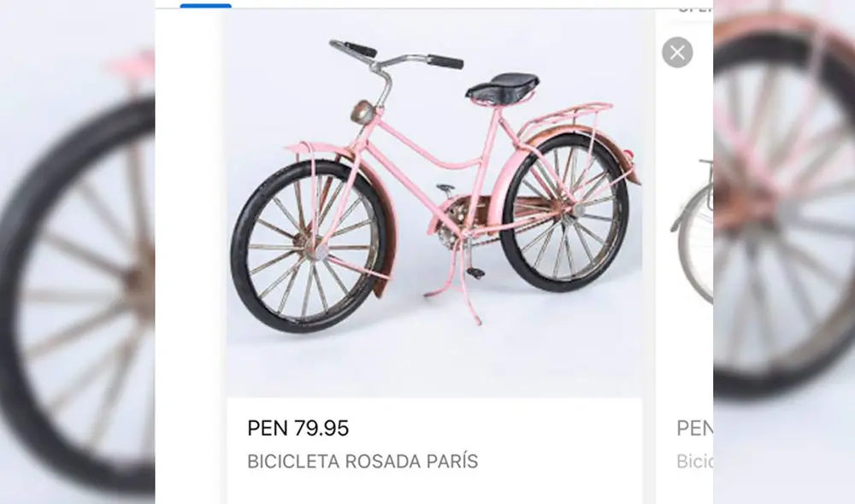Open the pink bicycle product photo
The width and height of the screenshot is (855, 504).
[434, 203]
